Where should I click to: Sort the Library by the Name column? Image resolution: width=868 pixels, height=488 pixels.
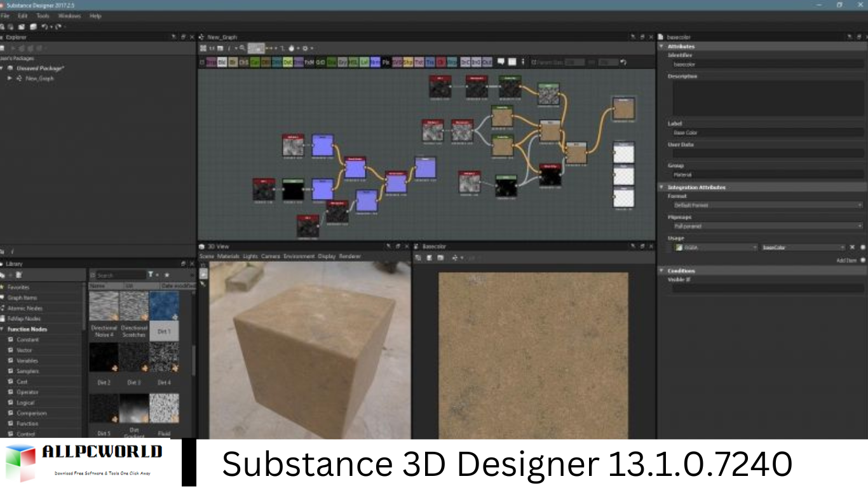coord(105,286)
